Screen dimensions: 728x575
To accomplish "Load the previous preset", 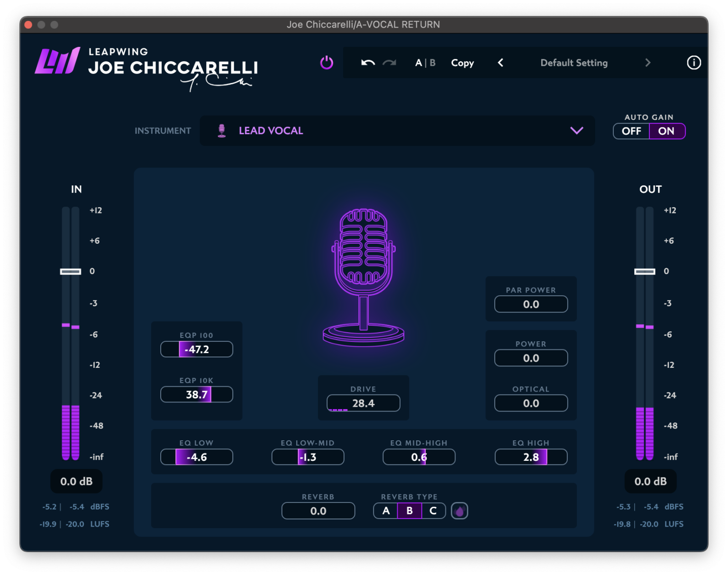I will point(500,63).
